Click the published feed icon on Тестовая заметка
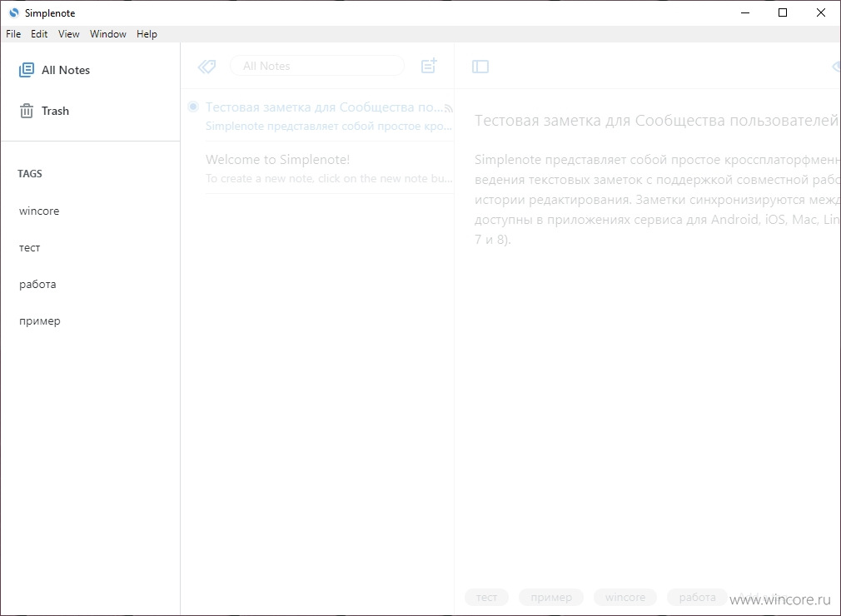 point(448,108)
